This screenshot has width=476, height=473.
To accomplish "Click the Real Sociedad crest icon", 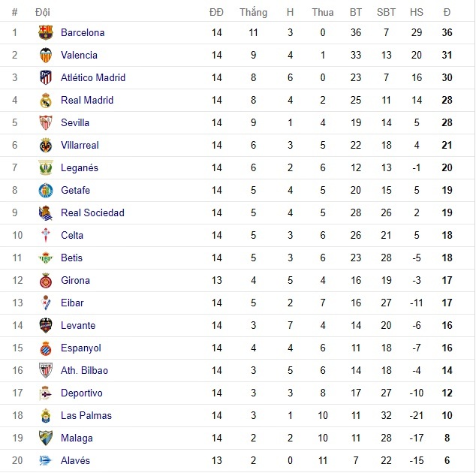I will point(46,213).
